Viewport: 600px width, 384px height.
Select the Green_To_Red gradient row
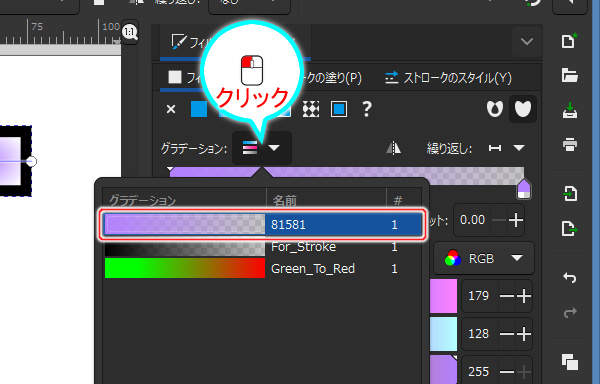coord(262,268)
